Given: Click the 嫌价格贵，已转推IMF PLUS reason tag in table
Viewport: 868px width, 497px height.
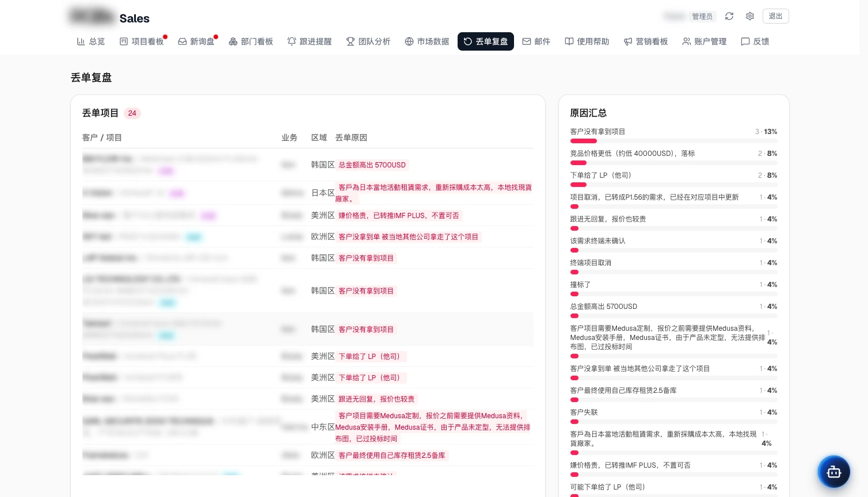Looking at the screenshot, I should point(399,216).
